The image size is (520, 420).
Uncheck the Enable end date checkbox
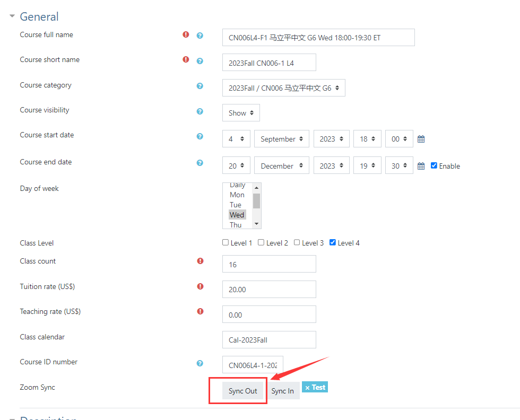(434, 165)
